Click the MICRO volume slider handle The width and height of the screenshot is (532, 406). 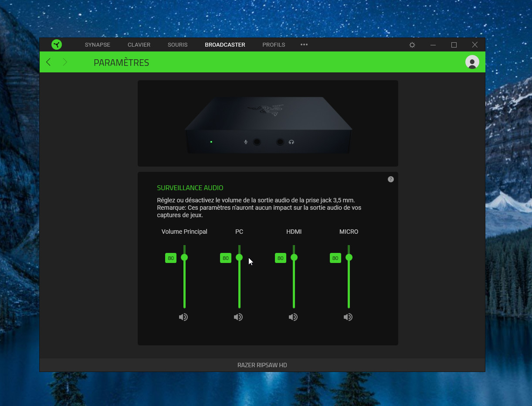click(349, 257)
